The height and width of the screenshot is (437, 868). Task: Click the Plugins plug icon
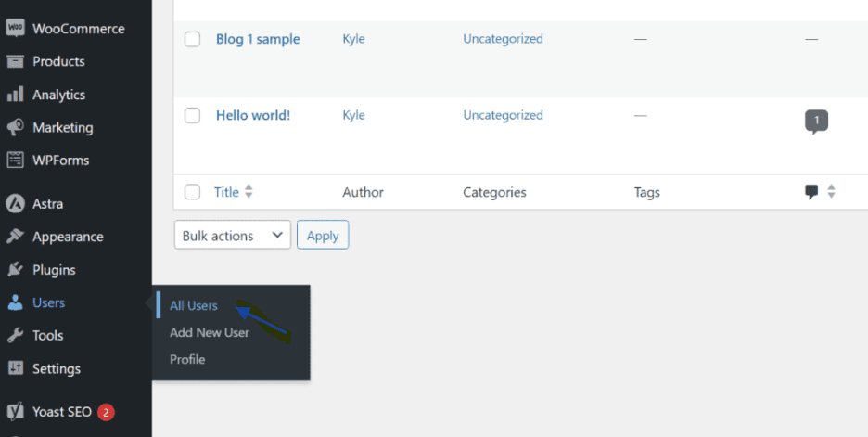[15, 270]
